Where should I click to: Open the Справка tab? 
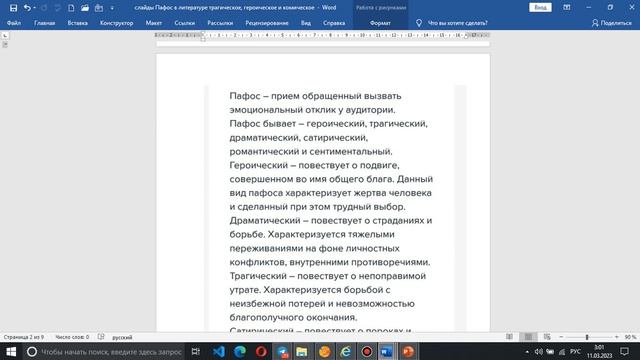334,23
